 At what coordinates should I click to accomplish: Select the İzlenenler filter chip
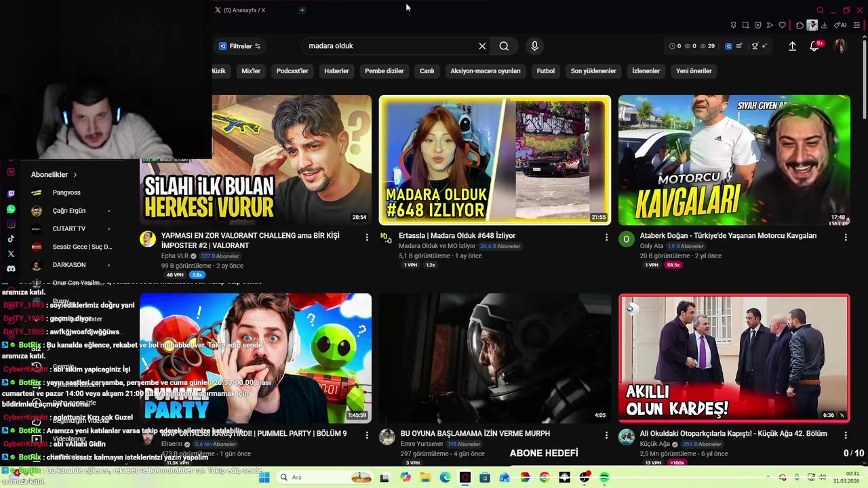tap(646, 71)
